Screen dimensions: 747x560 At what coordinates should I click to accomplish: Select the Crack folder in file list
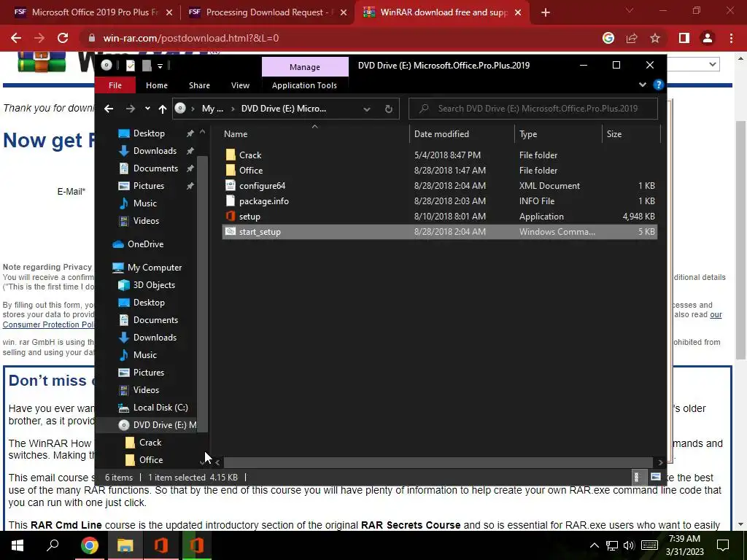pyautogui.click(x=439, y=155)
